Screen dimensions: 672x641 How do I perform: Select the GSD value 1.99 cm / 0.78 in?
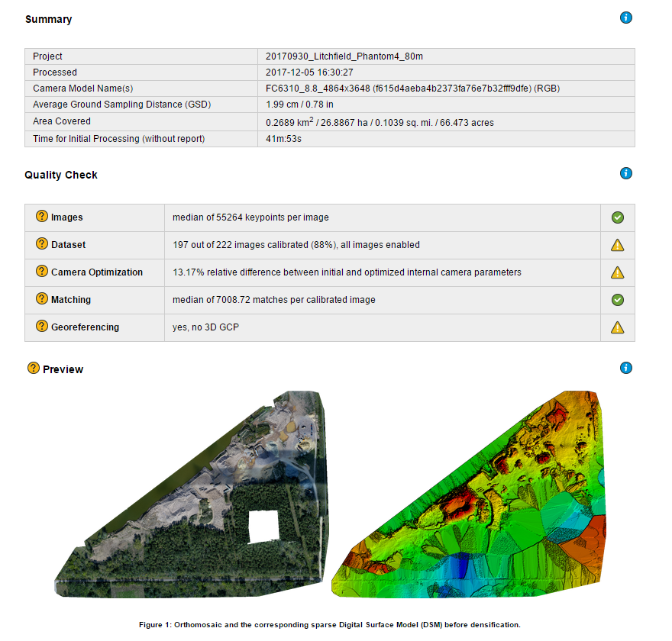click(299, 105)
